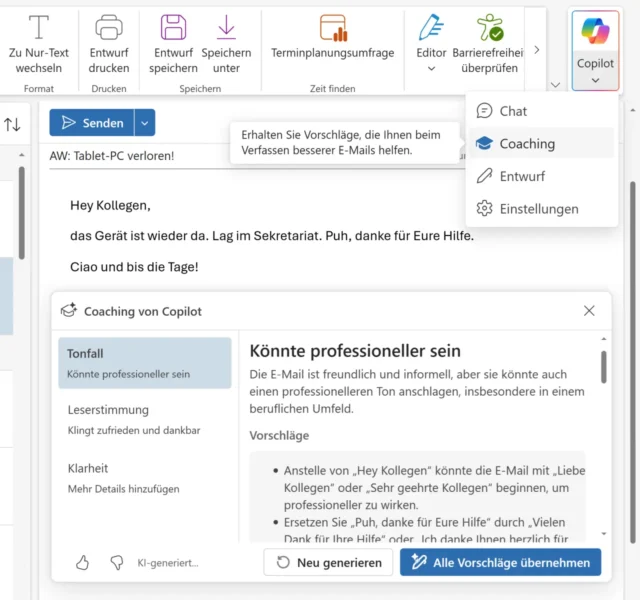Give thumbs up feedback

pos(82,562)
